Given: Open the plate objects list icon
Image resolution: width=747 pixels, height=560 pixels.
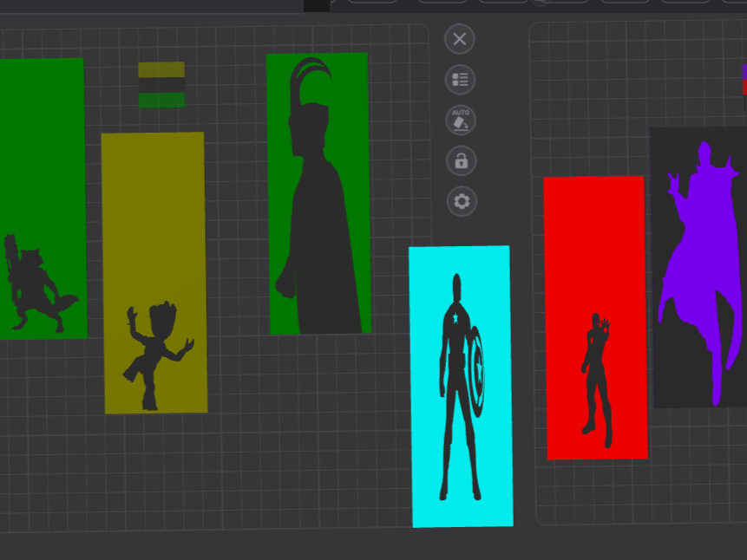Looking at the screenshot, I should coord(460,80).
